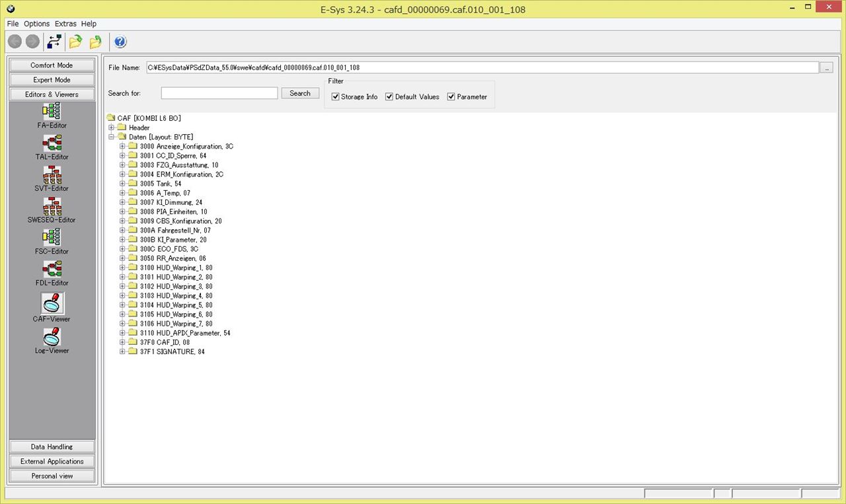Open the FDL-Editor
The width and height of the screenshot is (846, 504).
click(x=52, y=273)
